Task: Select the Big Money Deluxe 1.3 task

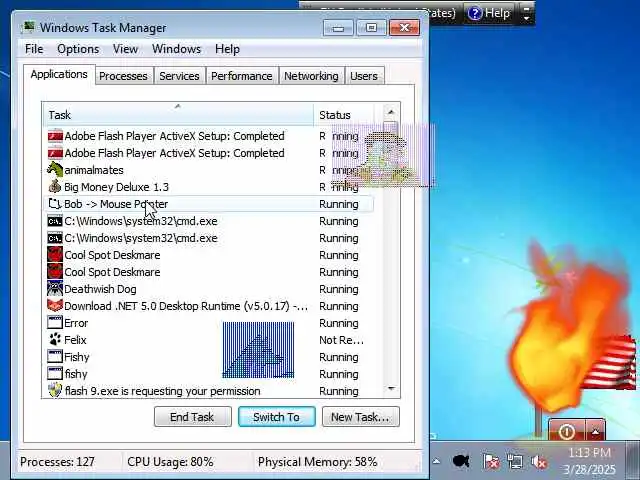Action: [x=208, y=187]
